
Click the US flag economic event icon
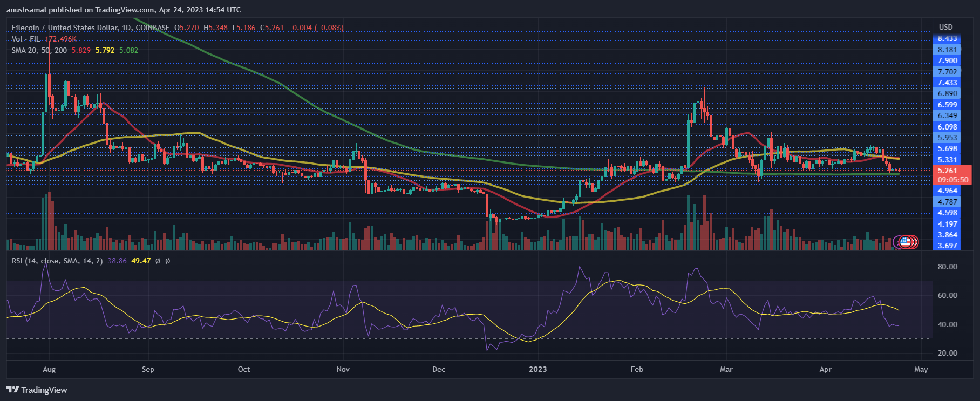906,242
